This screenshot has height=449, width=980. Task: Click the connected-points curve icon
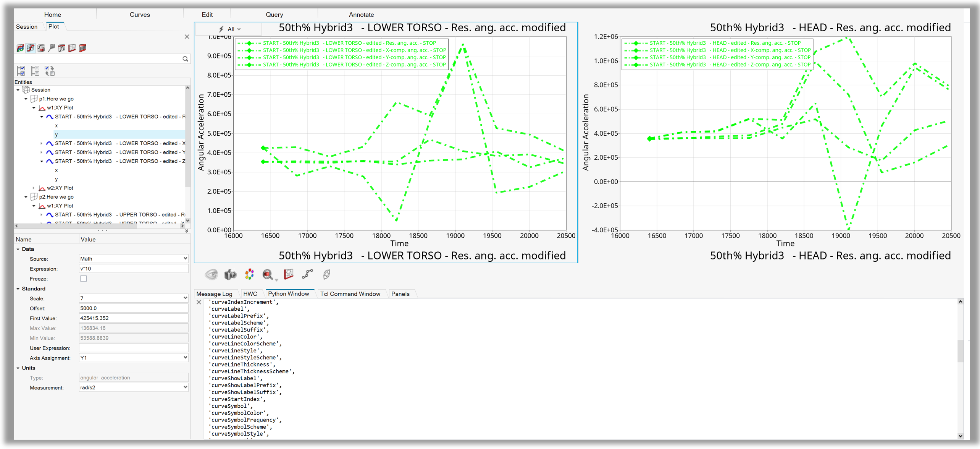[x=307, y=274]
